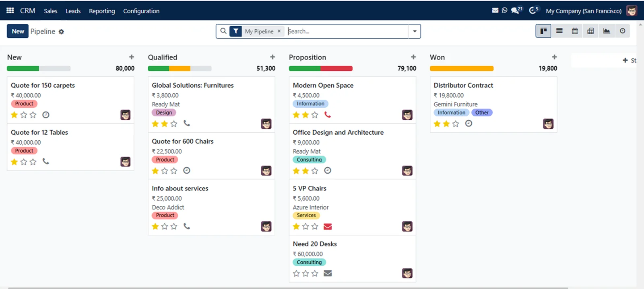
Task: Switch to Kanban view
Action: coord(543,31)
